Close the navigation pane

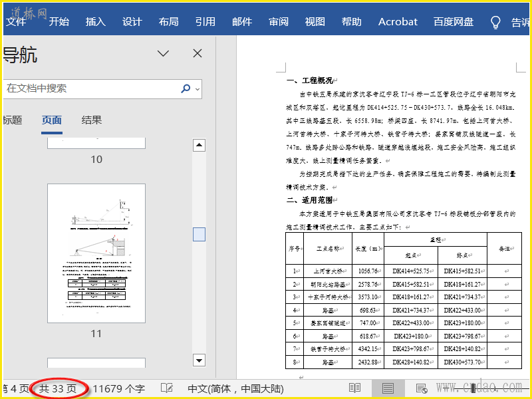197,54
